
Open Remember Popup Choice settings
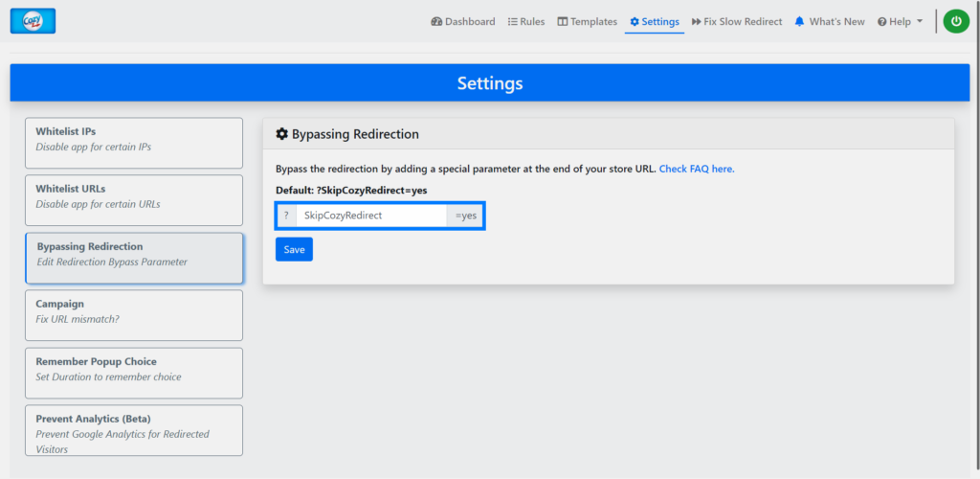tap(134, 374)
